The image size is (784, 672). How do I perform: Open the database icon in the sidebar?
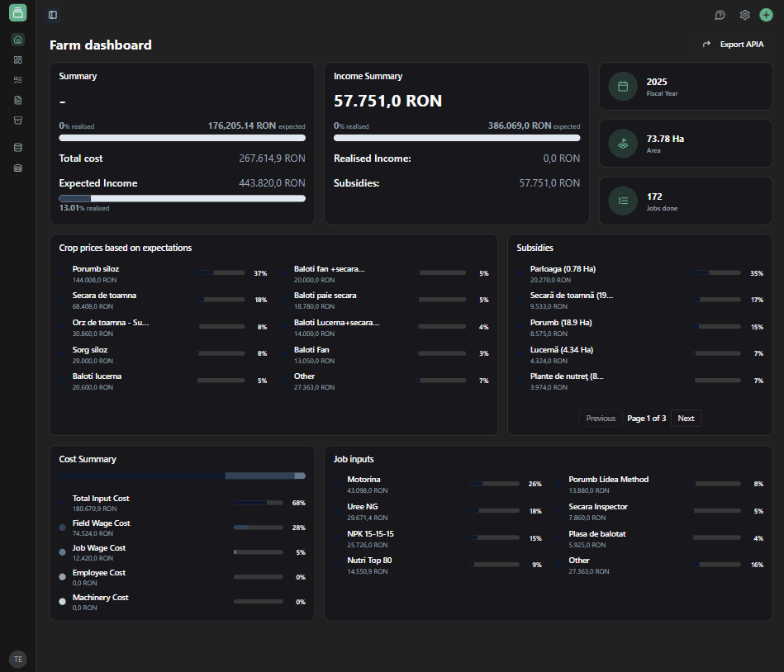coord(18,148)
